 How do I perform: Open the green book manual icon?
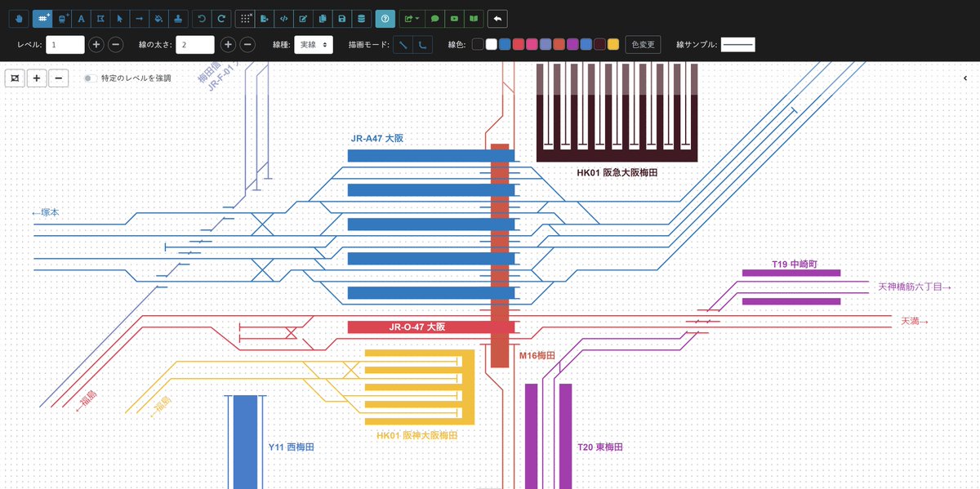(474, 18)
